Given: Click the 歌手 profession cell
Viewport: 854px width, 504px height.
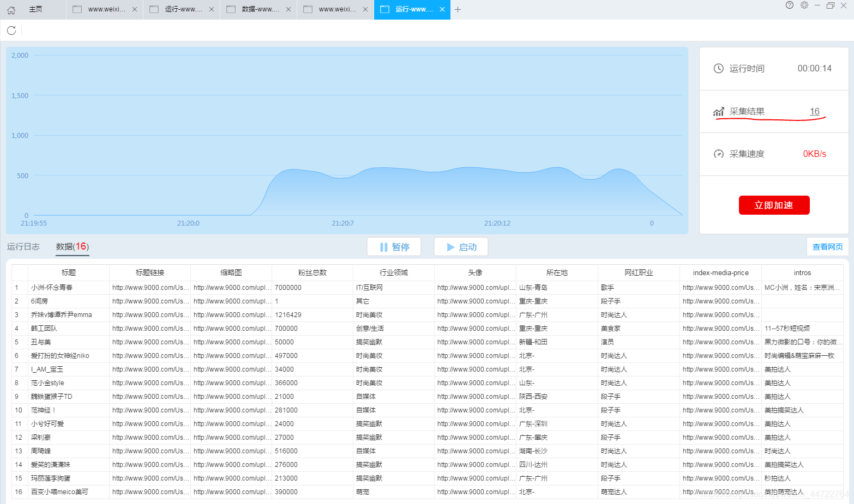Looking at the screenshot, I should [639, 288].
